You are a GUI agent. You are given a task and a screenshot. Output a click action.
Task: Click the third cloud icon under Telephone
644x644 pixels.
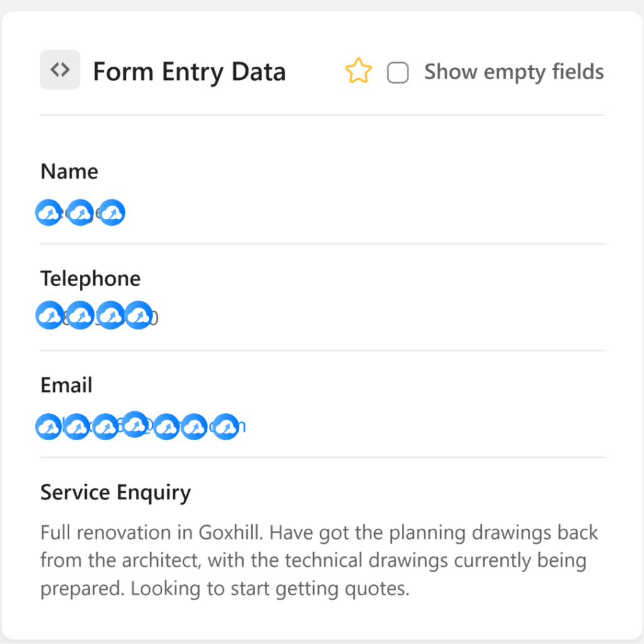[111, 315]
